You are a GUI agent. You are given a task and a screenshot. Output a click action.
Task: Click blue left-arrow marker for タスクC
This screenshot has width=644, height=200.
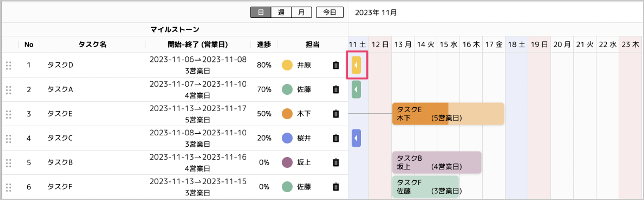(x=356, y=138)
